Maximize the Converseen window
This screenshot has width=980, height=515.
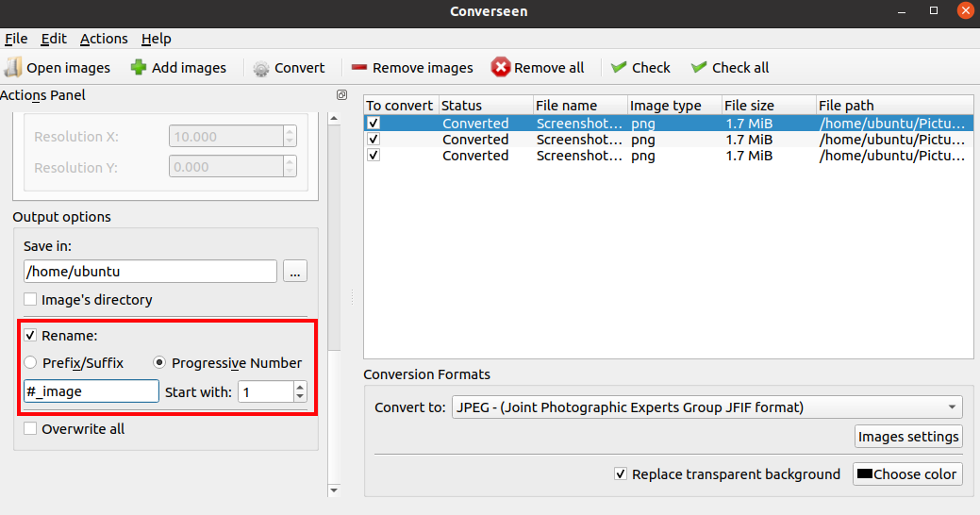click(934, 10)
